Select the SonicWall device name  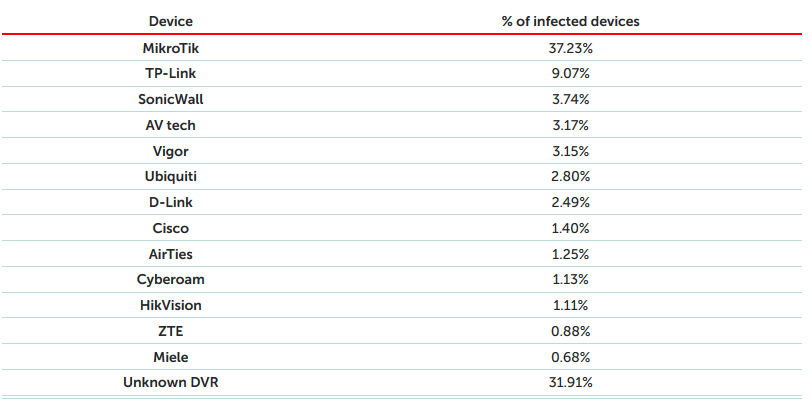coord(171,99)
